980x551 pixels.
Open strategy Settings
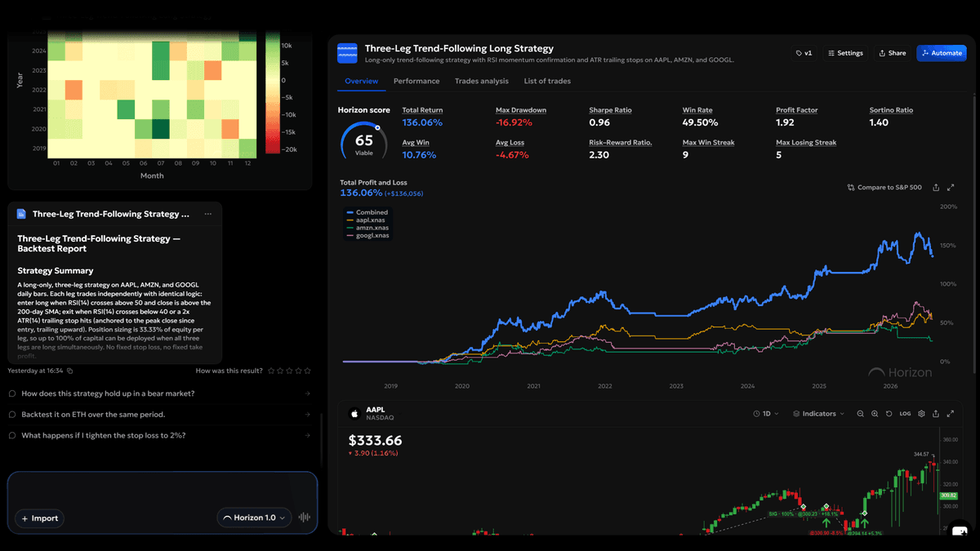coord(845,53)
